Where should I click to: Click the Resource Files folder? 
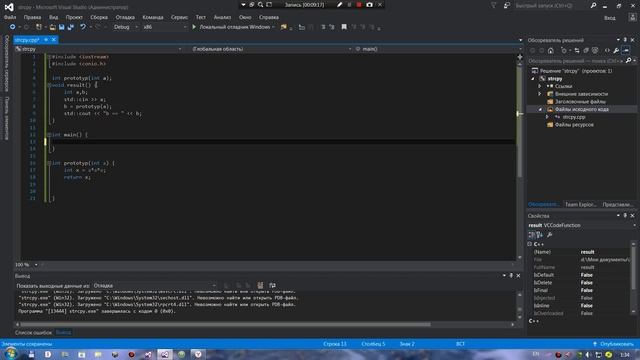[x=570, y=125]
